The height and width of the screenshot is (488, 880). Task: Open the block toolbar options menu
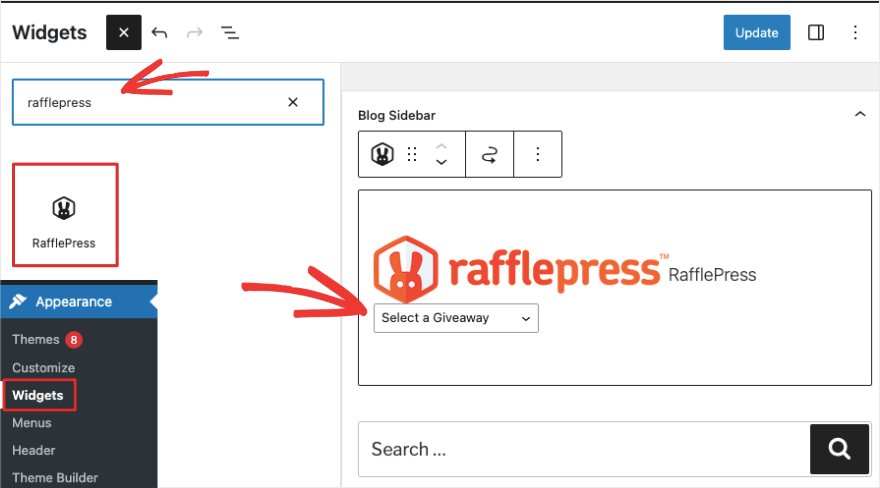[x=538, y=154]
